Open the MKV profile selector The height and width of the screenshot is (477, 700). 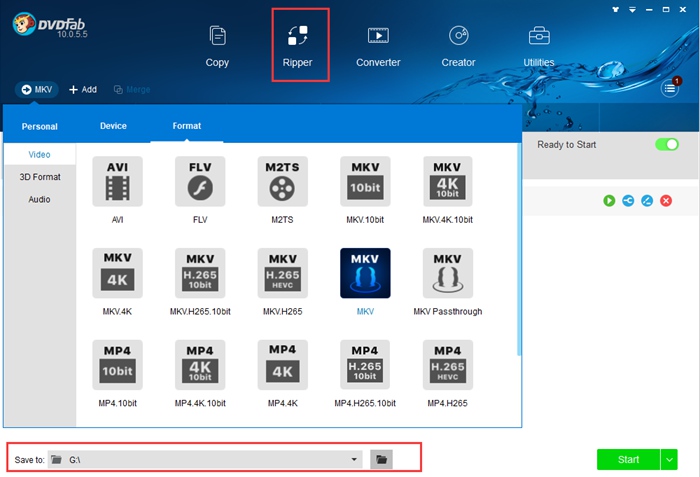[37, 89]
